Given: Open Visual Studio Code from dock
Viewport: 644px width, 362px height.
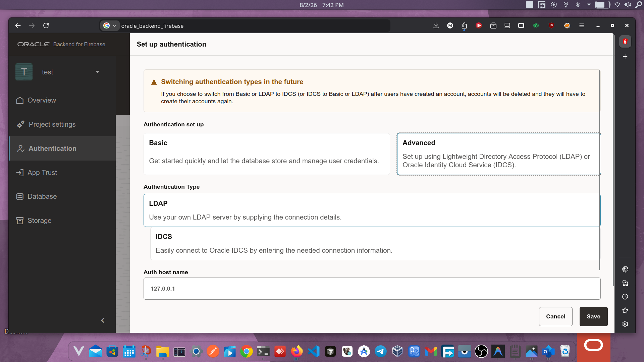Looking at the screenshot, I should click(314, 351).
